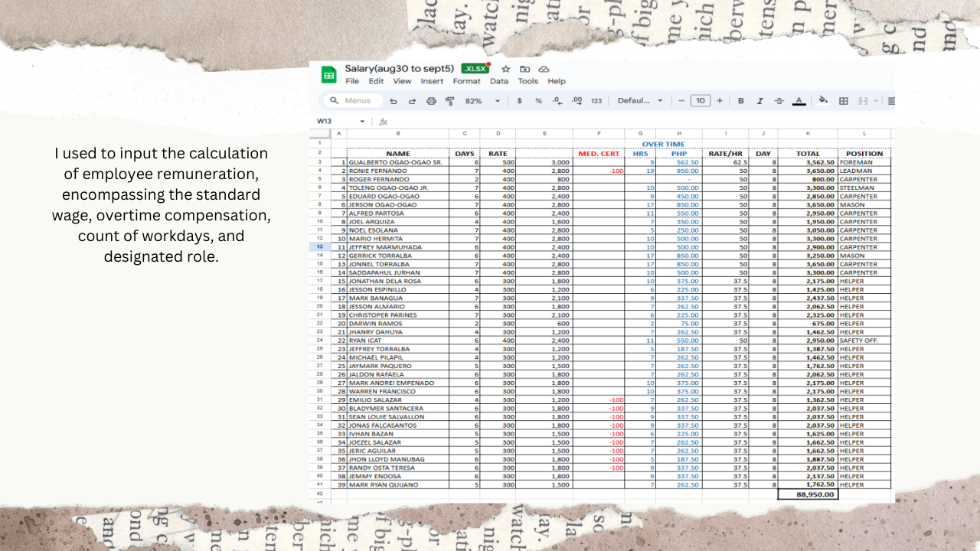Select the paint format roller tool
Viewport: 980px width, 551px height.
coord(450,101)
